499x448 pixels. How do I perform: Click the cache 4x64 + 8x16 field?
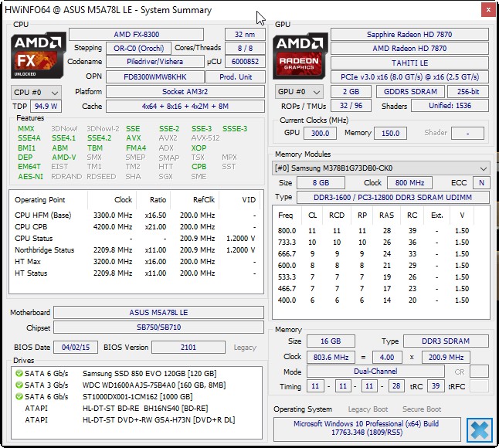[185, 107]
